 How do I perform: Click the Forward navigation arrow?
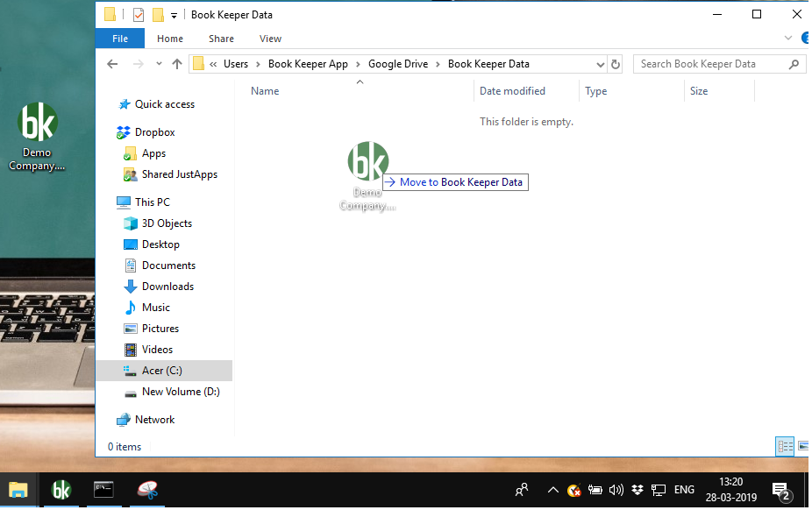(139, 64)
